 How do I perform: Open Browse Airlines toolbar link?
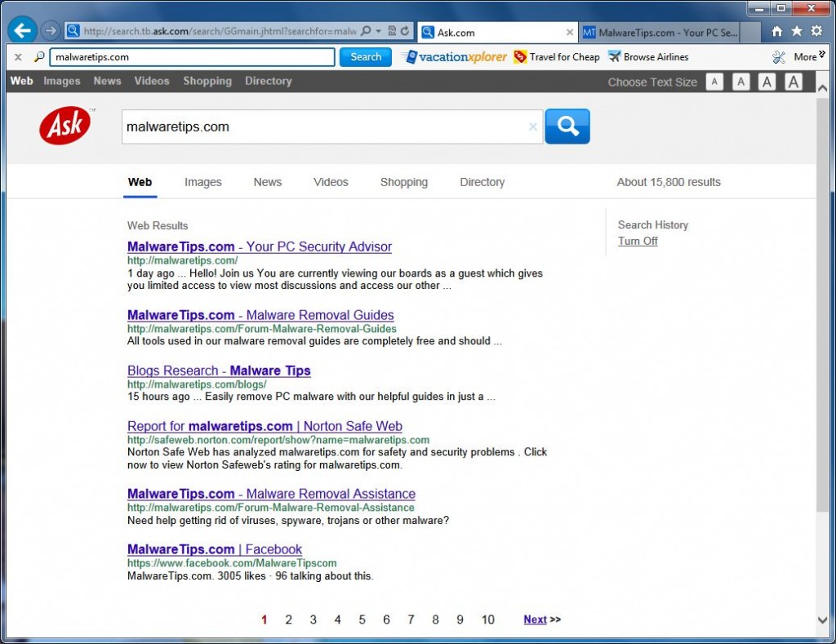648,57
